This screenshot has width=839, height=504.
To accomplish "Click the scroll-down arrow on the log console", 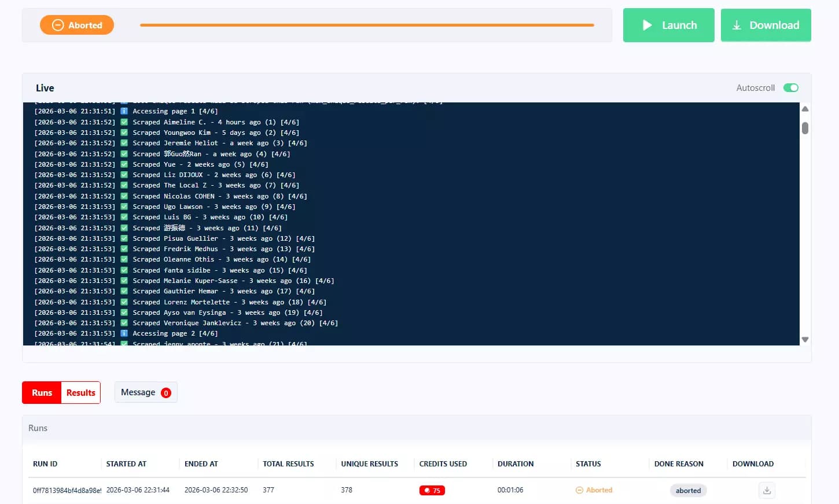I will pyautogui.click(x=804, y=339).
